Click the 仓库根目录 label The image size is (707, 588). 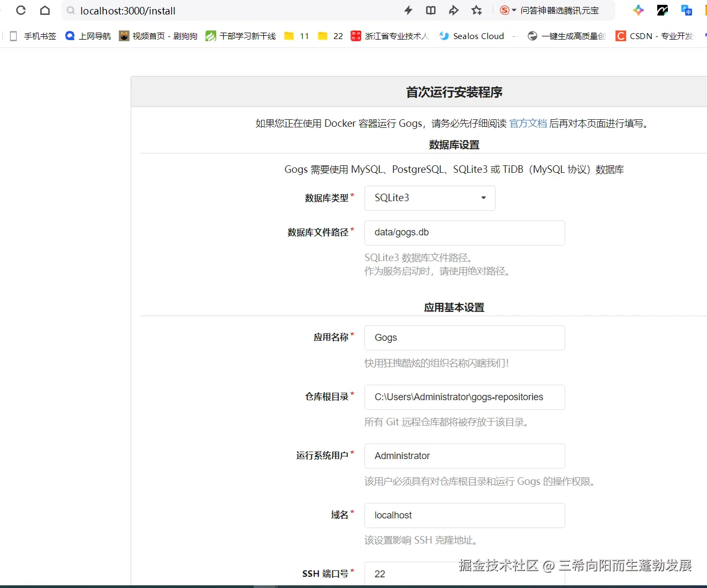[326, 397]
